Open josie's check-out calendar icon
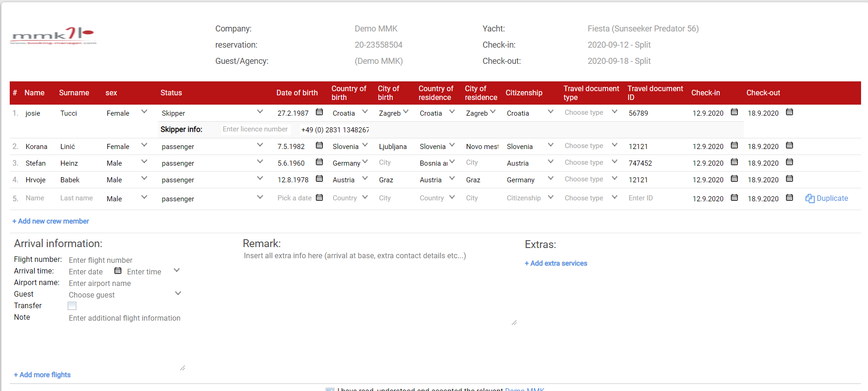 click(790, 112)
